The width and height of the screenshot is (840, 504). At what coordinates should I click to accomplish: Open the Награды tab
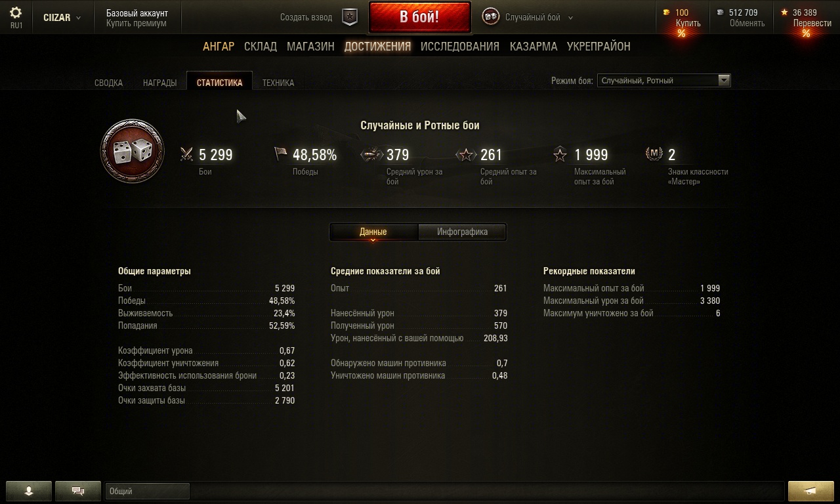point(159,83)
